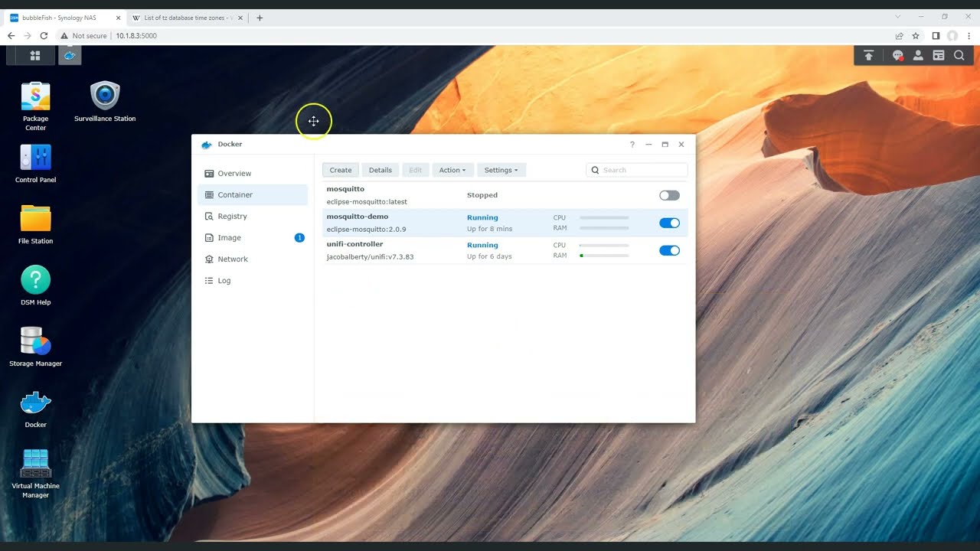This screenshot has height=551, width=980.
Task: Click the Docker icon in the DSM taskbar
Action: 70,55
